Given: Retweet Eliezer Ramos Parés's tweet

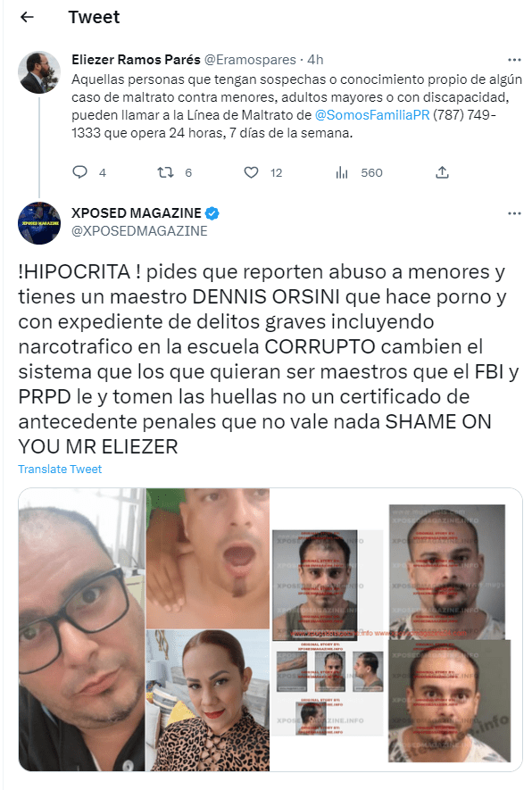Looking at the screenshot, I should click(166, 173).
